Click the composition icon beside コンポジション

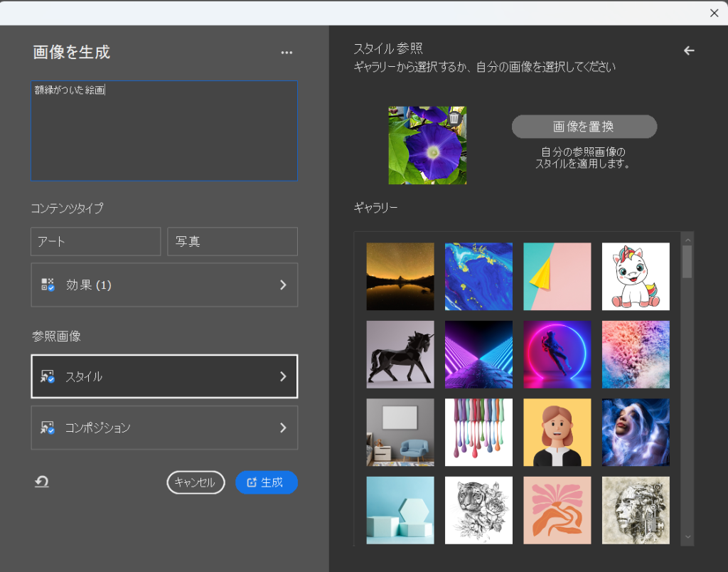click(x=48, y=428)
